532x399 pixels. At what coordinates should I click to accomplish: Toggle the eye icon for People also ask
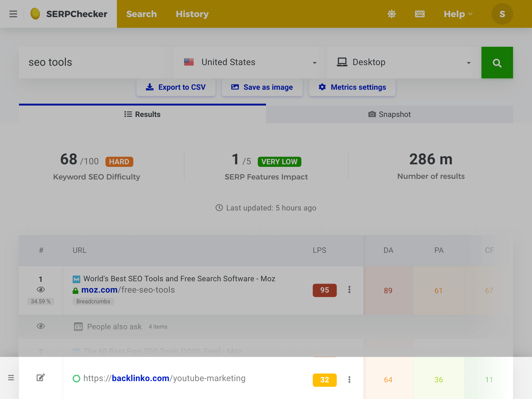coord(41,326)
